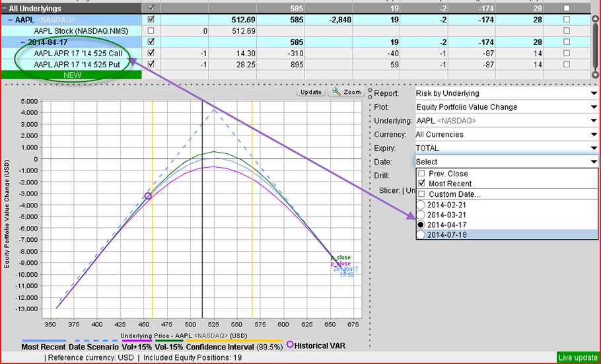Viewport: 601px width, 364px height.
Task: Click the Vol-15% green legend line
Action: tap(169, 341)
